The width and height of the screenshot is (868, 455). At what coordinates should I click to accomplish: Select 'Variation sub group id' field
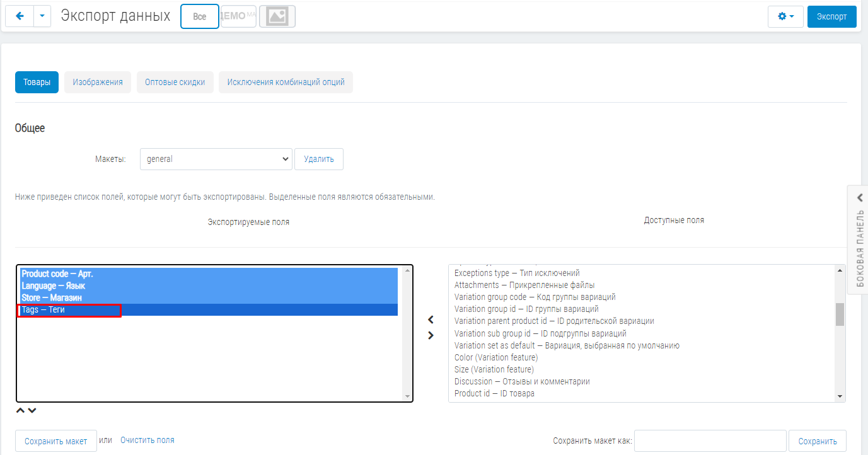pyautogui.click(x=642, y=333)
